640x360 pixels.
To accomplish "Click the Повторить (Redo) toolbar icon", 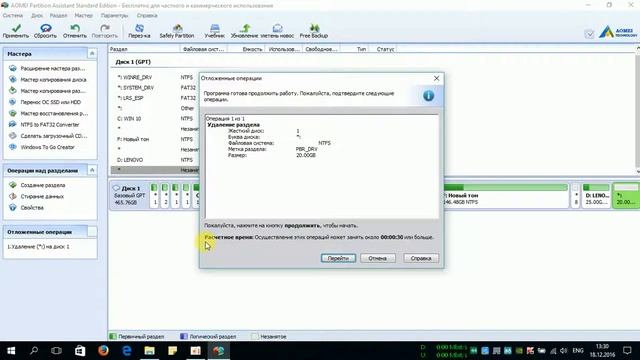I will coord(104,31).
